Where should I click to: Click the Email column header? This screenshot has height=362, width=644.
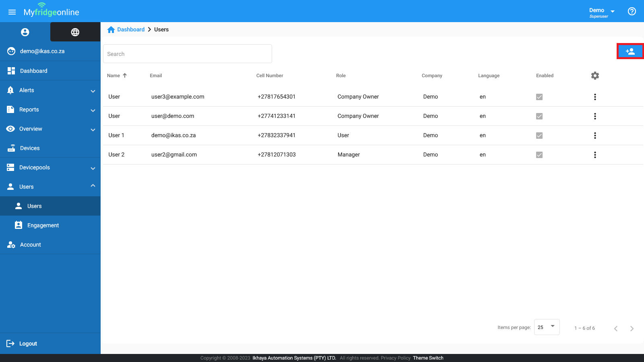pyautogui.click(x=156, y=76)
